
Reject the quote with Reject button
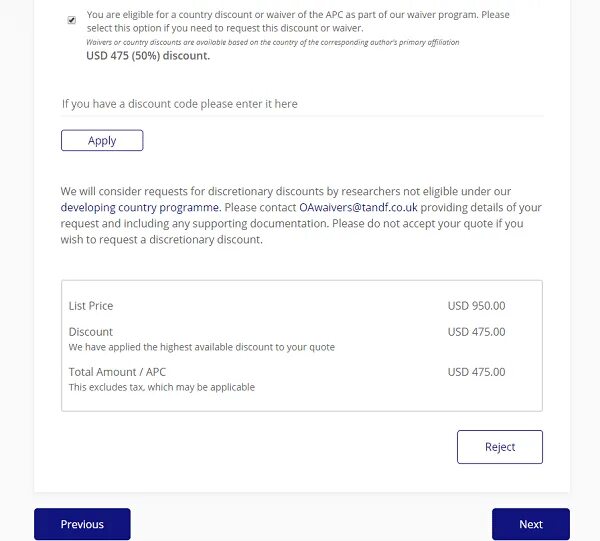coord(499,447)
